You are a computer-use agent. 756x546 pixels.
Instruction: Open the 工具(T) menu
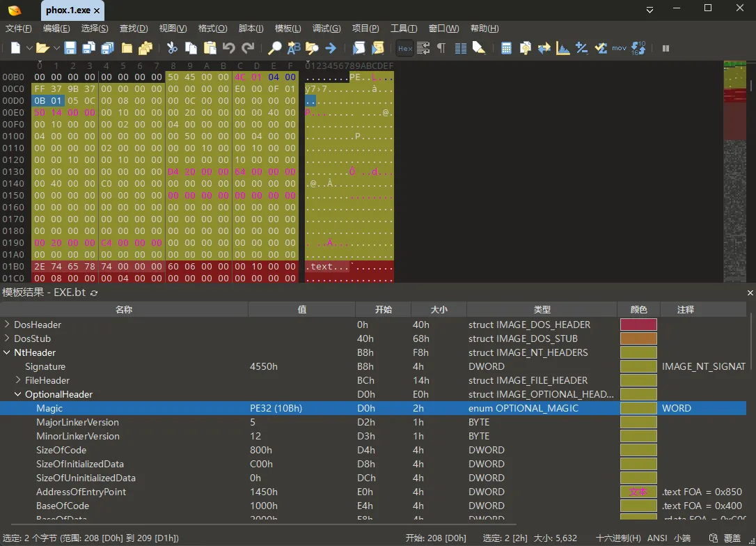coord(404,28)
